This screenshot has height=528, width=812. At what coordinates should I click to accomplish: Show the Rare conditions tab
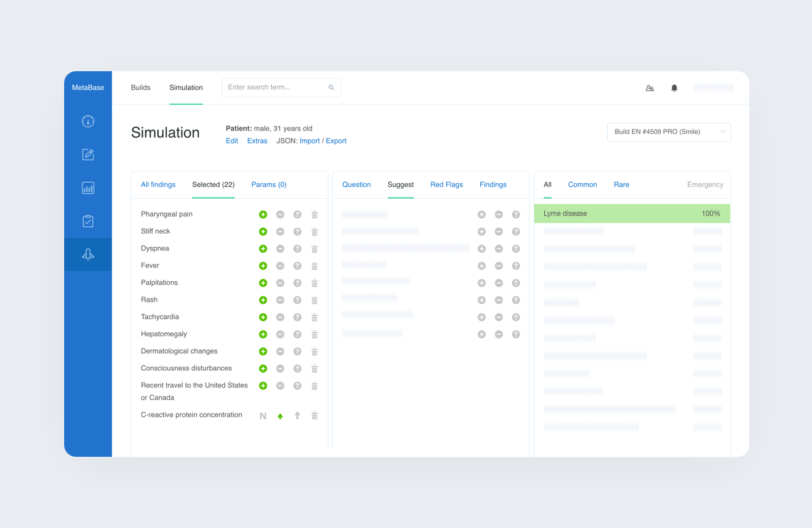click(621, 185)
